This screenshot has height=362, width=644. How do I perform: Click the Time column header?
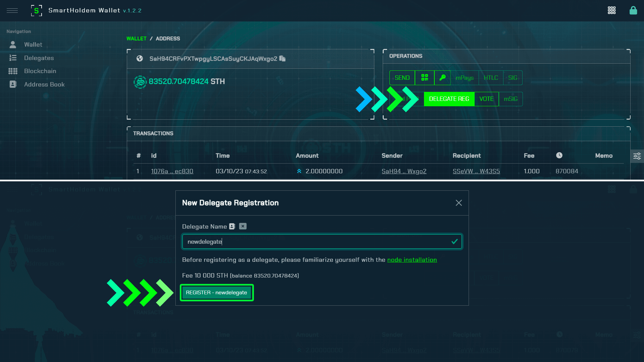pyautogui.click(x=222, y=156)
